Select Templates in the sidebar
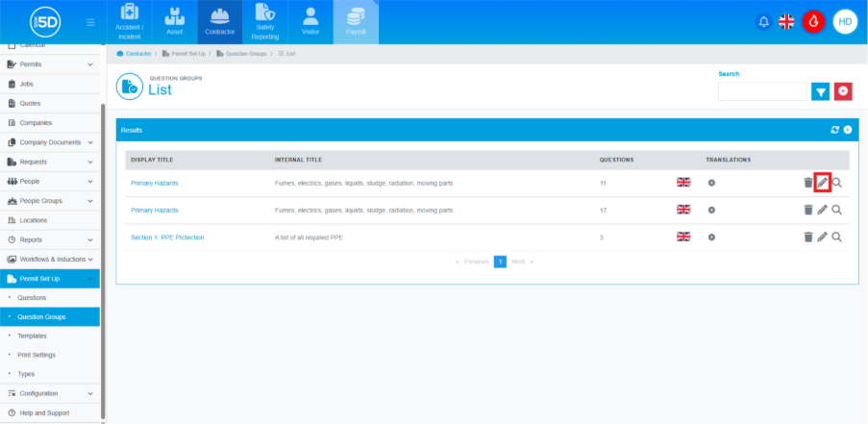 click(x=32, y=336)
